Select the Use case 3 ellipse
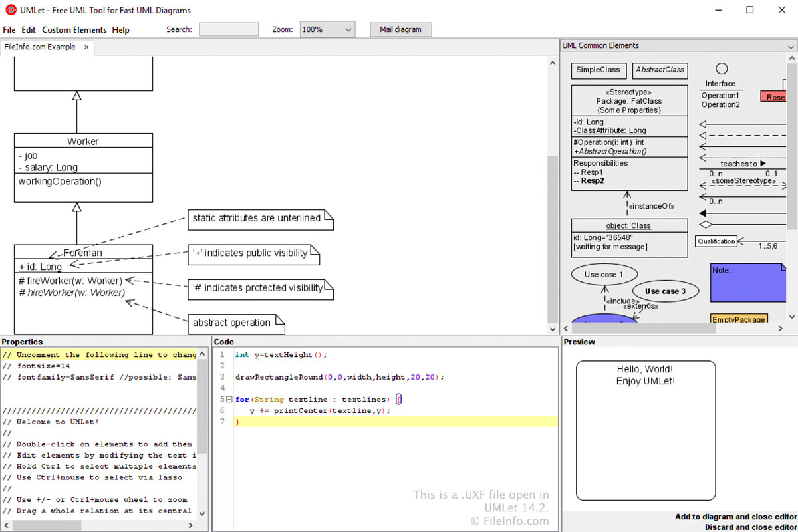 tap(665, 291)
